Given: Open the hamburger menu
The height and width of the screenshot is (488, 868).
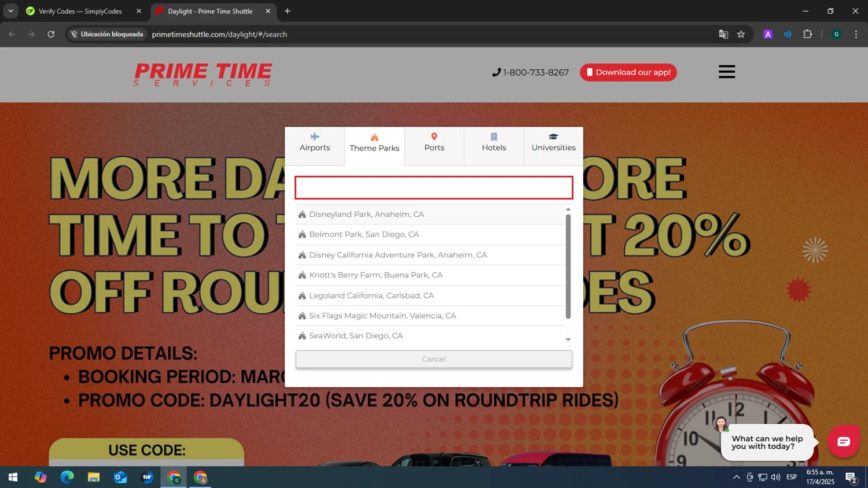Looking at the screenshot, I should click(x=727, y=72).
